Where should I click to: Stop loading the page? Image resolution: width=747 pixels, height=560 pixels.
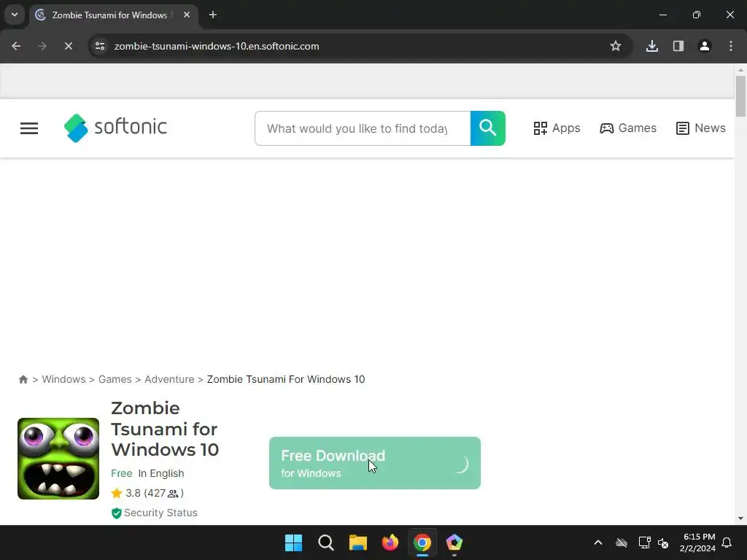coord(68,46)
